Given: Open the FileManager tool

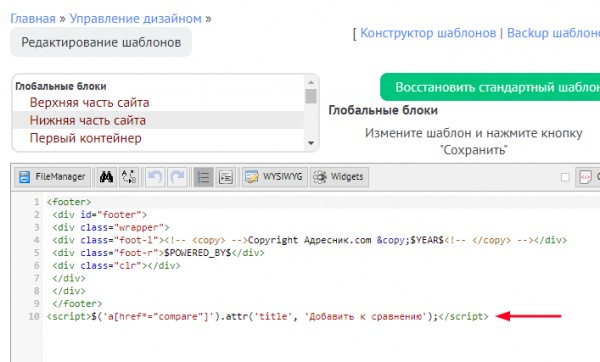Looking at the screenshot, I should click(52, 177).
